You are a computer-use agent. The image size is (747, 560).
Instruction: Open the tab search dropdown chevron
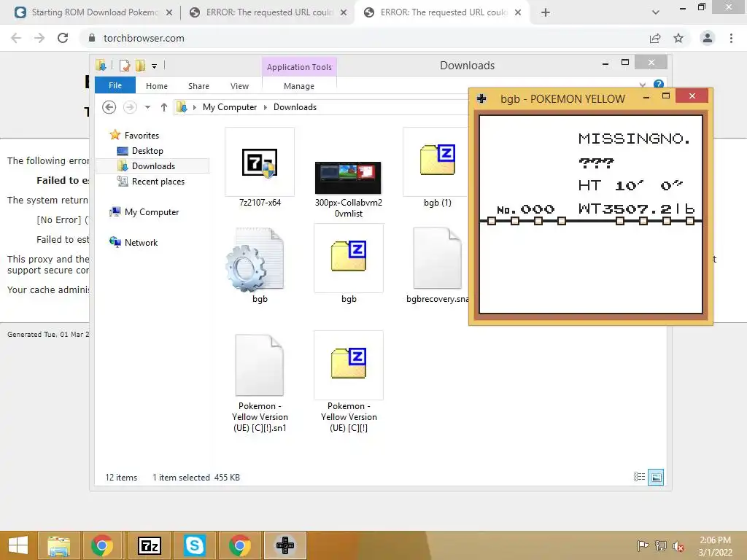[656, 13]
